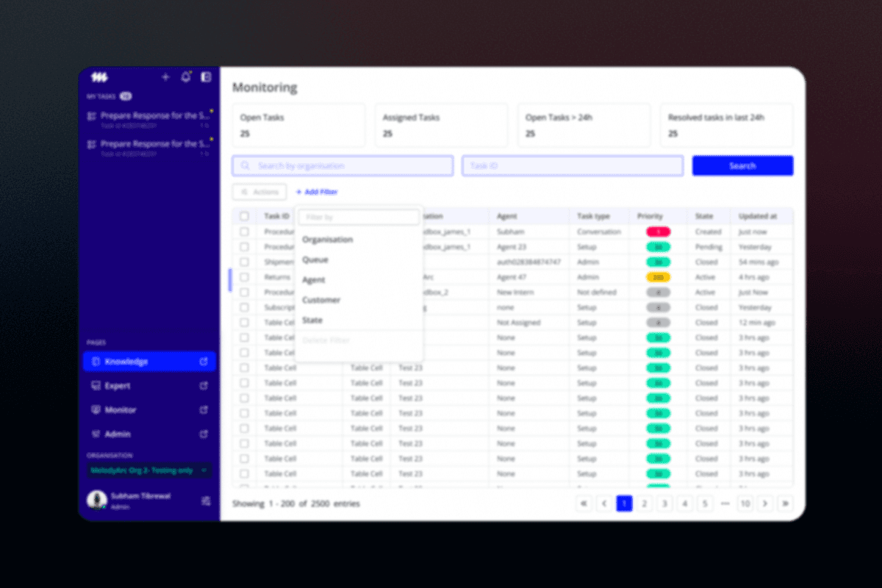882x588 pixels.
Task: Select the Shipment row checkbox
Action: pos(244,262)
